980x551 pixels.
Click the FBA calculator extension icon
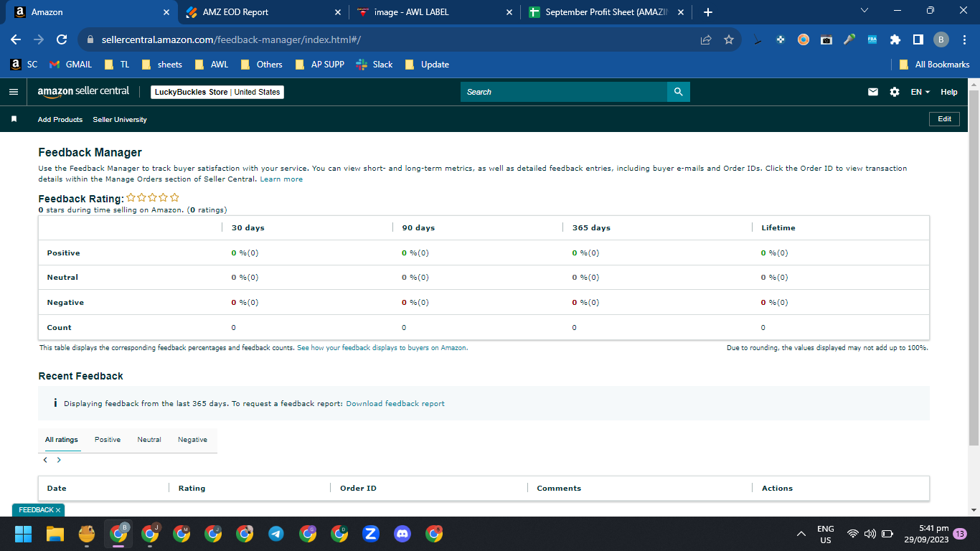(872, 39)
